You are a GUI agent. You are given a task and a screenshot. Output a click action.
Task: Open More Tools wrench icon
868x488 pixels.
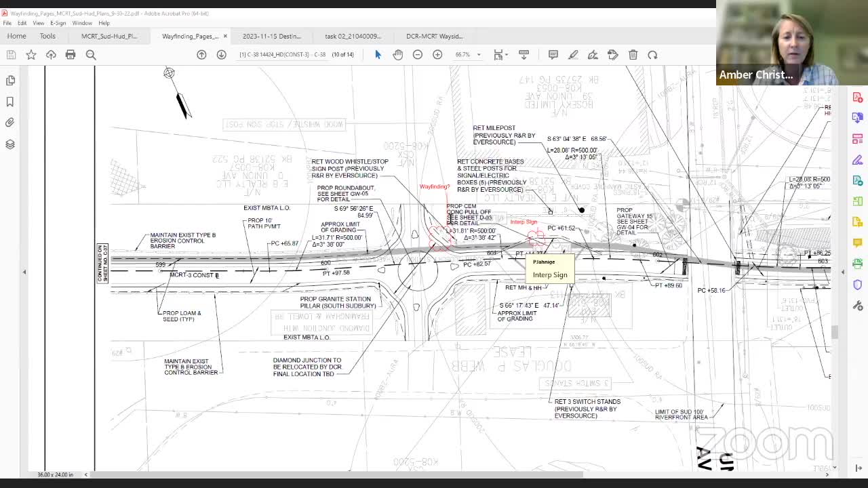(858, 306)
